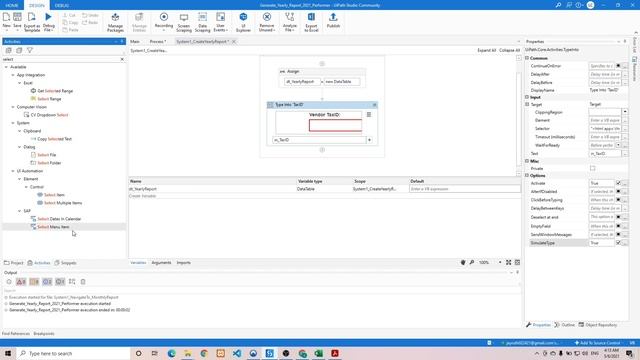Click Analyze File in the ribbon
The height and width of the screenshot is (360, 640).
[290, 22]
